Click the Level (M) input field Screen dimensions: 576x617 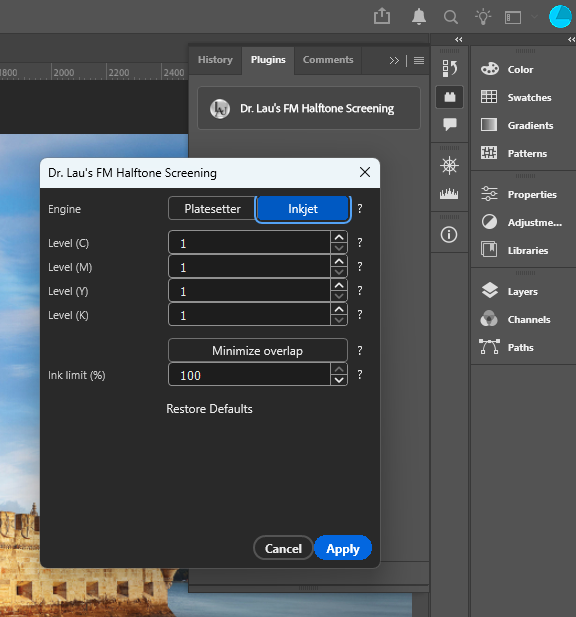point(249,266)
